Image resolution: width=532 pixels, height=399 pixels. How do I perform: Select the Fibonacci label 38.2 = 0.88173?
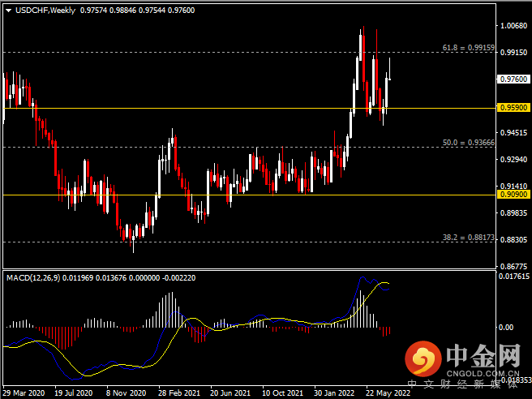pyautogui.click(x=469, y=238)
